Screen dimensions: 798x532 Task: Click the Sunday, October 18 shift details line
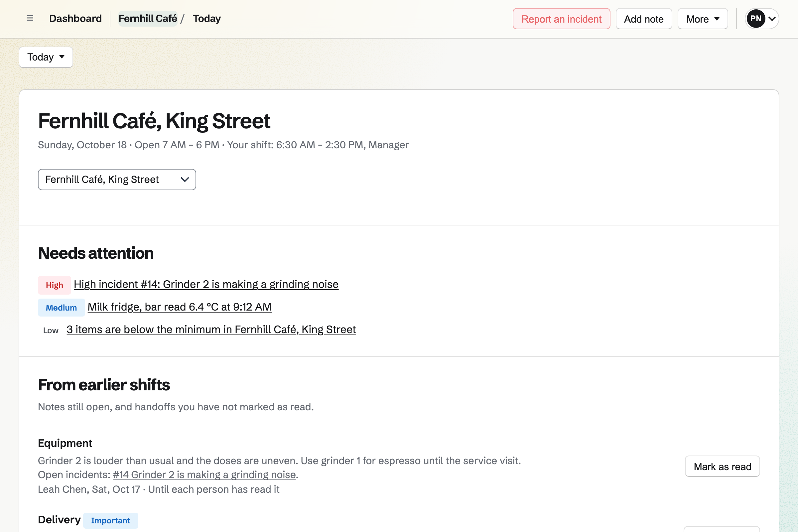coord(223,145)
